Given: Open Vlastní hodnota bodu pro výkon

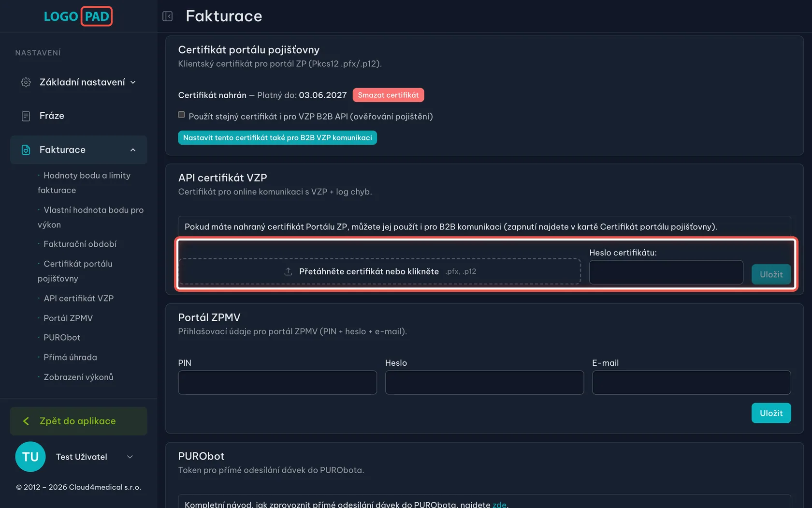Looking at the screenshot, I should [91, 217].
